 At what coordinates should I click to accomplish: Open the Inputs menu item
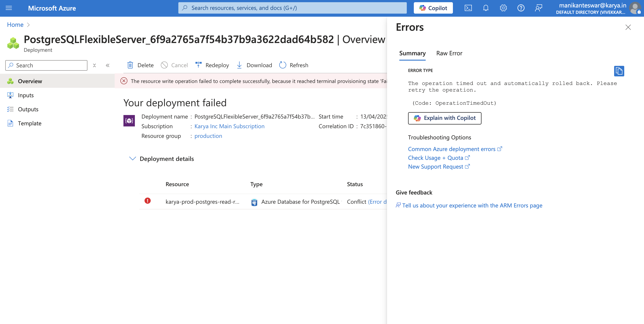point(25,95)
